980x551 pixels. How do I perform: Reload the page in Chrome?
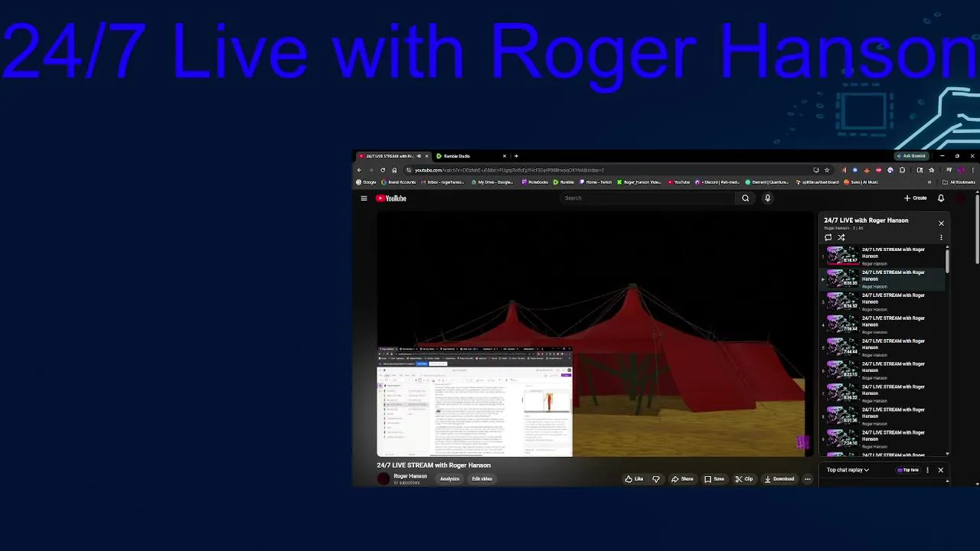click(x=383, y=170)
